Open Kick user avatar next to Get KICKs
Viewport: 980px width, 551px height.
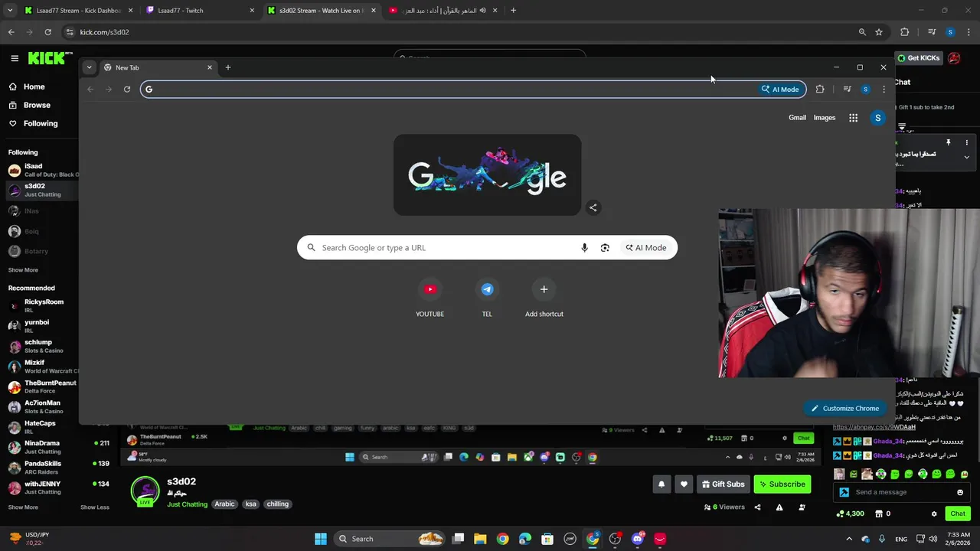coord(954,58)
